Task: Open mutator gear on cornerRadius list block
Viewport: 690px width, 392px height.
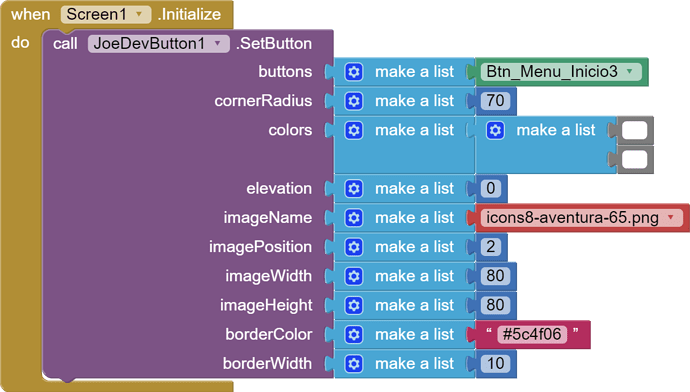Action: pos(354,101)
